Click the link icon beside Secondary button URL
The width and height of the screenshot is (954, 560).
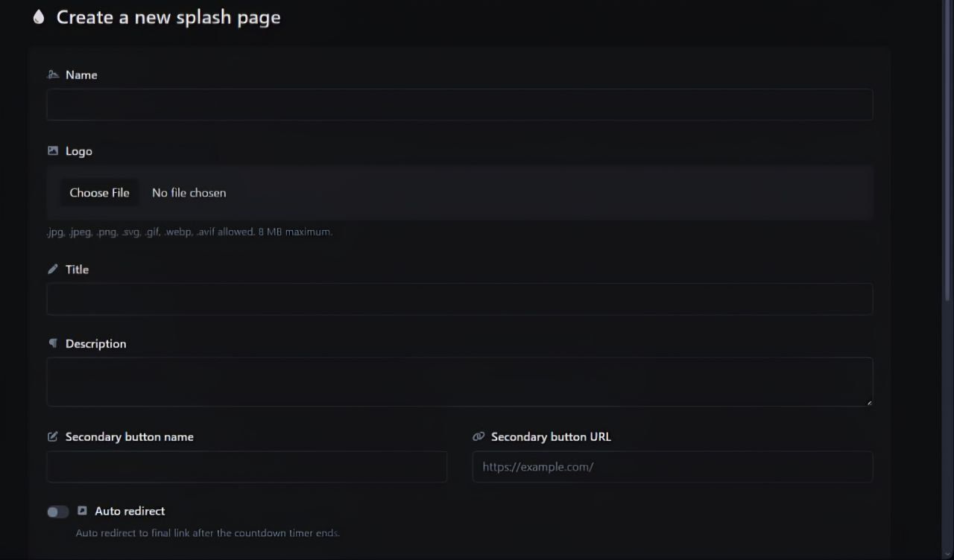tap(478, 436)
